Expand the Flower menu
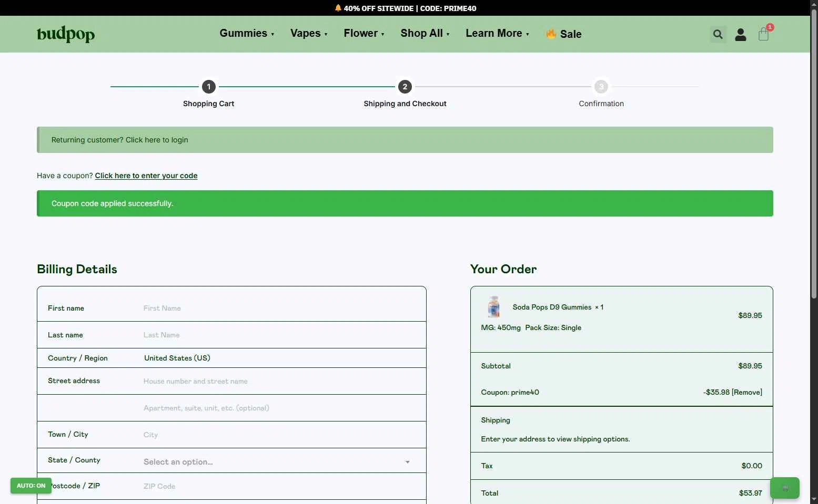The height and width of the screenshot is (504, 818). (x=364, y=33)
